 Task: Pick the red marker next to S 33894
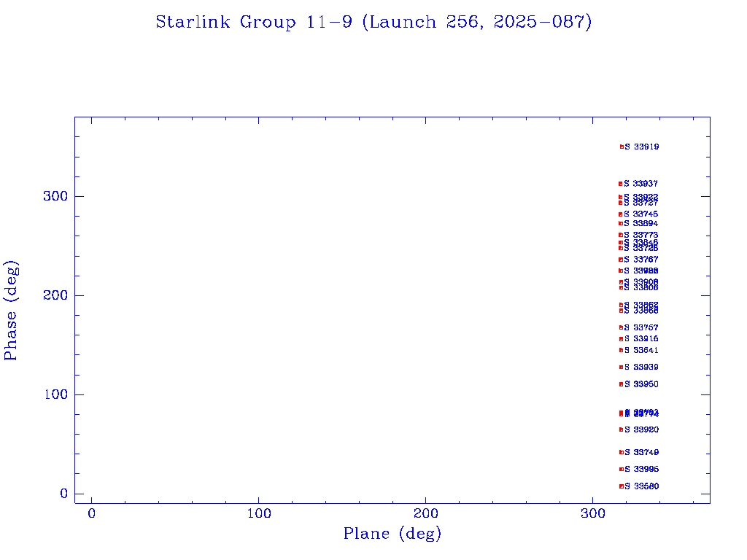[620, 223]
